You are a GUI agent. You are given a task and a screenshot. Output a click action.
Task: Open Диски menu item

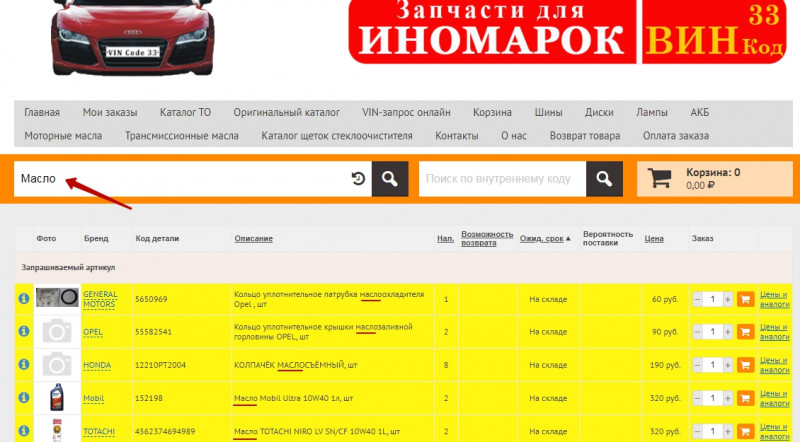point(599,112)
